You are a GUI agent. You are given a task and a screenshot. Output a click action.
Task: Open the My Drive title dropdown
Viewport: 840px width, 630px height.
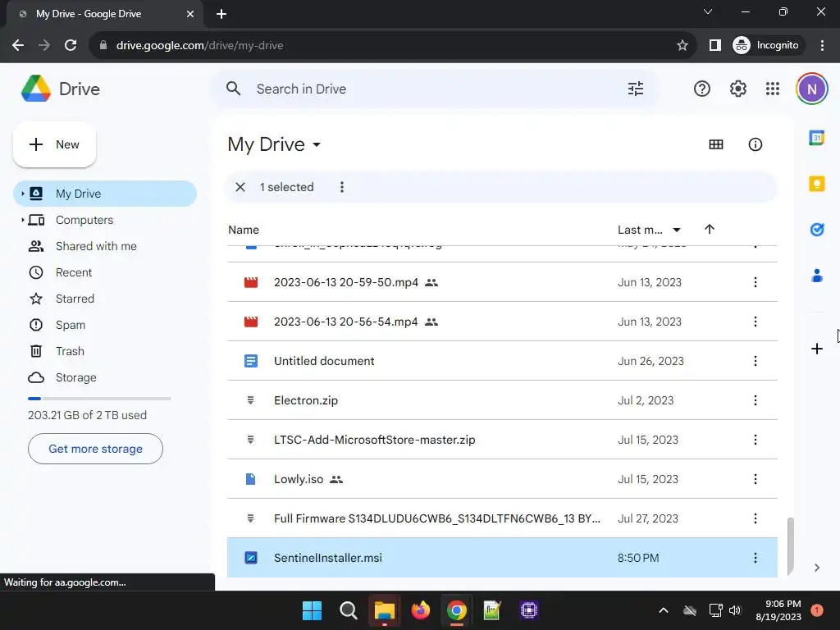[x=317, y=144]
